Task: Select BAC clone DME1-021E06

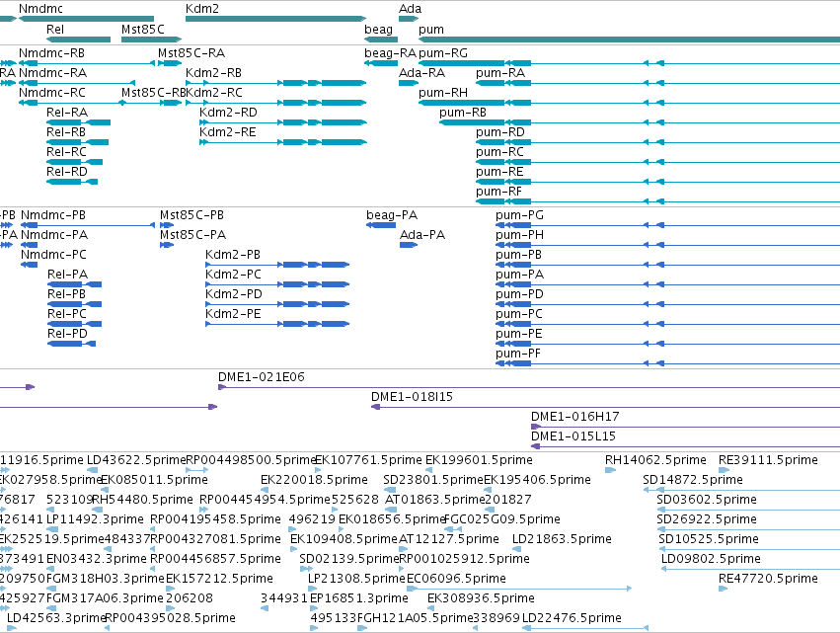Action: point(529,387)
